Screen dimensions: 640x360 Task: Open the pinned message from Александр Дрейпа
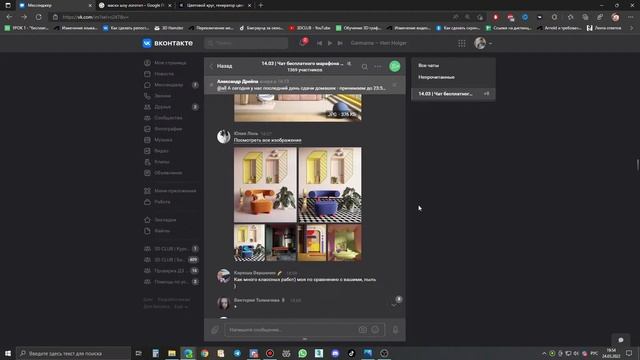(x=301, y=85)
